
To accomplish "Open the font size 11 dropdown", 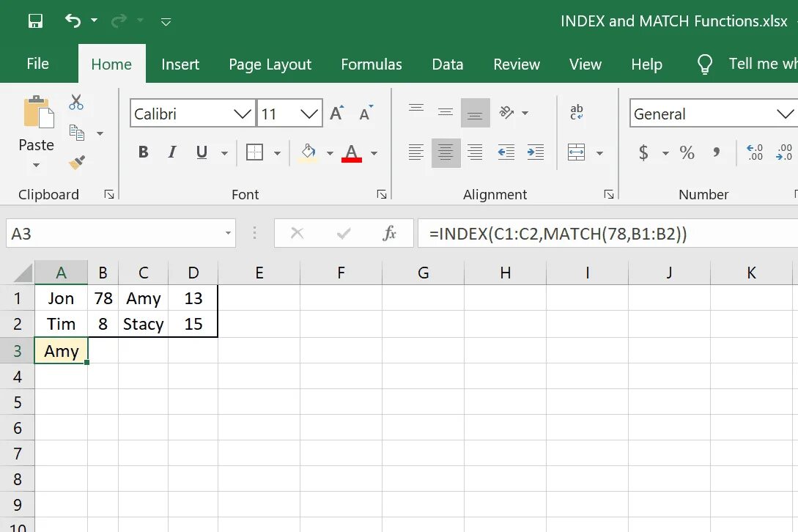I will 309,114.
